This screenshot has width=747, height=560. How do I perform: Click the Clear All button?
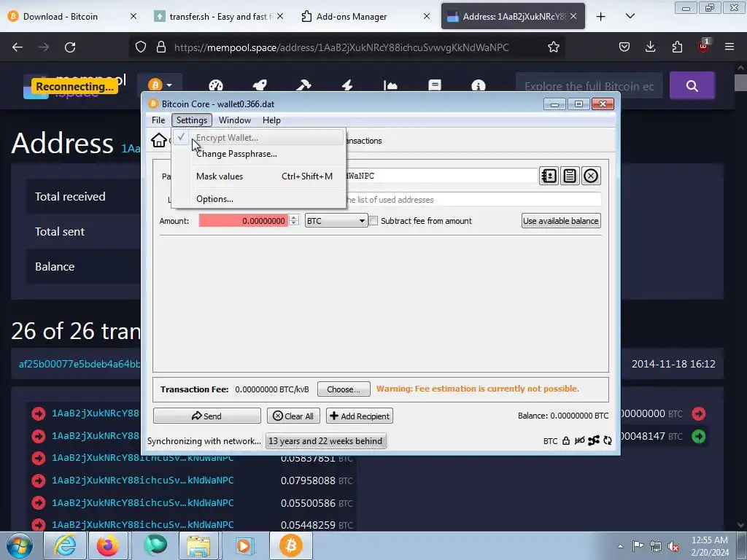click(x=293, y=416)
